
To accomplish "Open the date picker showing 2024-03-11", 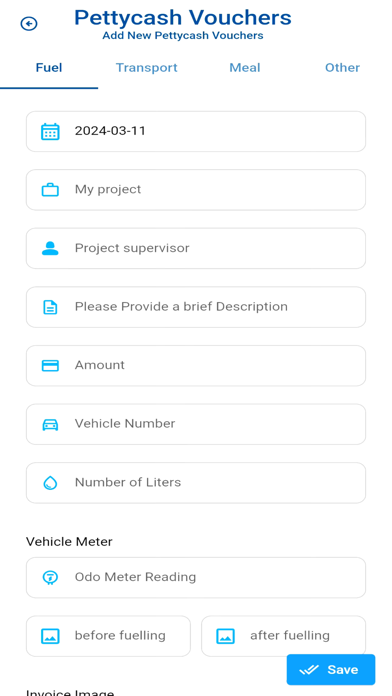I will (x=196, y=131).
